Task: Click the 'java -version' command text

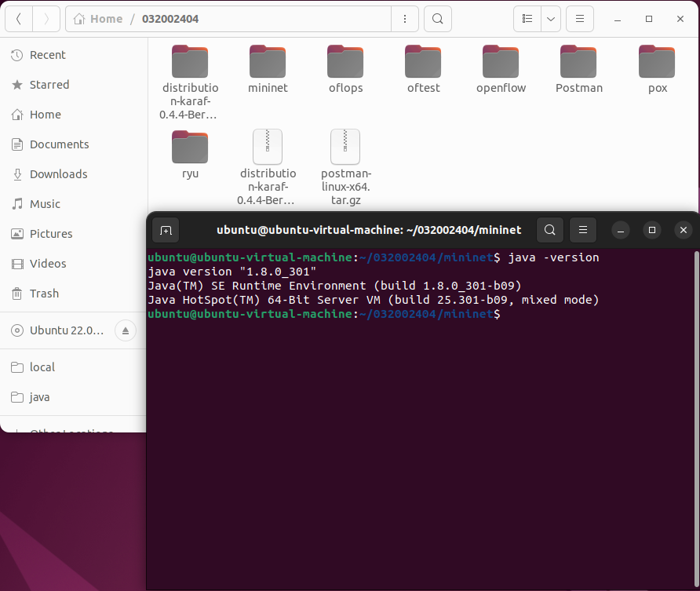Action: coord(553,257)
